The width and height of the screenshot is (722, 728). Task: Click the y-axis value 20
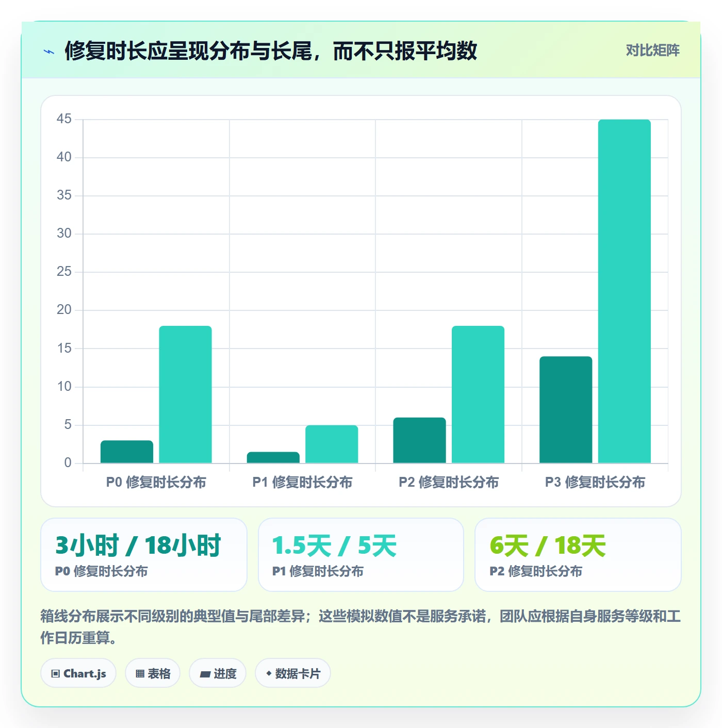(x=64, y=310)
